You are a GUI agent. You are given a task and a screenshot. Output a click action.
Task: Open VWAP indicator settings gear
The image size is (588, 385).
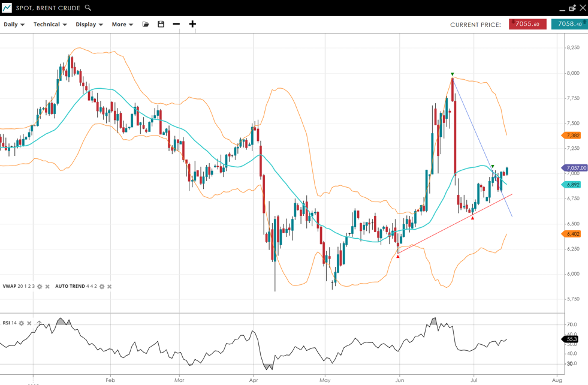click(40, 287)
